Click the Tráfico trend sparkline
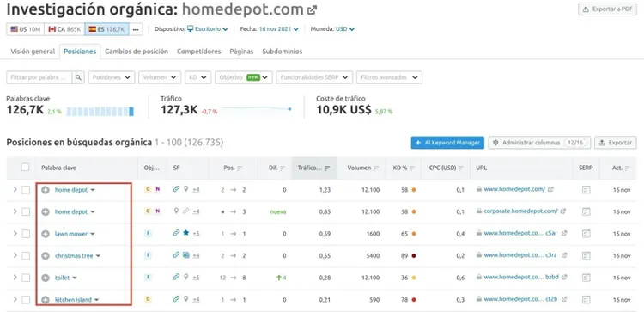644x312 pixels. pyautogui.click(x=257, y=109)
